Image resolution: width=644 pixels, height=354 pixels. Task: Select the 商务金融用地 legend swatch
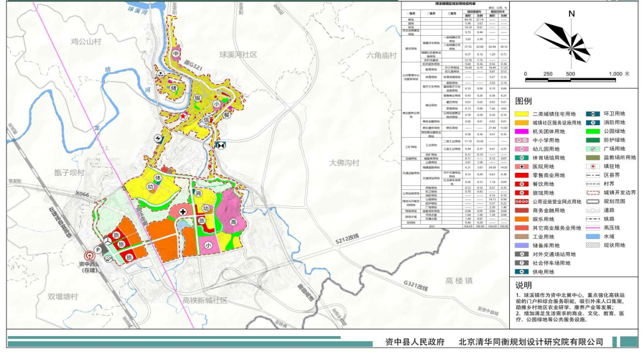point(522,210)
